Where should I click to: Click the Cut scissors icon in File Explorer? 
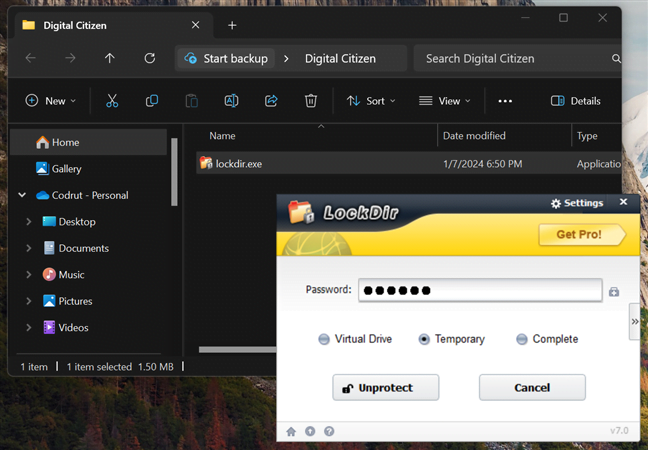pyautogui.click(x=112, y=101)
